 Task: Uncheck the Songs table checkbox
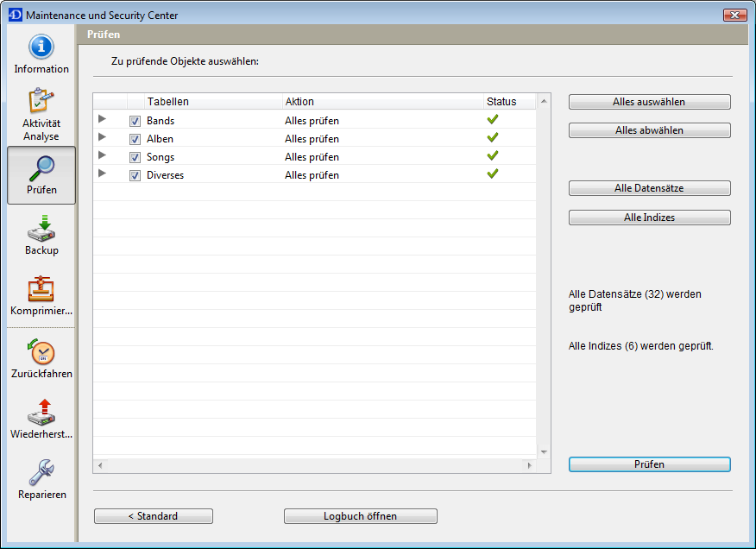135,157
